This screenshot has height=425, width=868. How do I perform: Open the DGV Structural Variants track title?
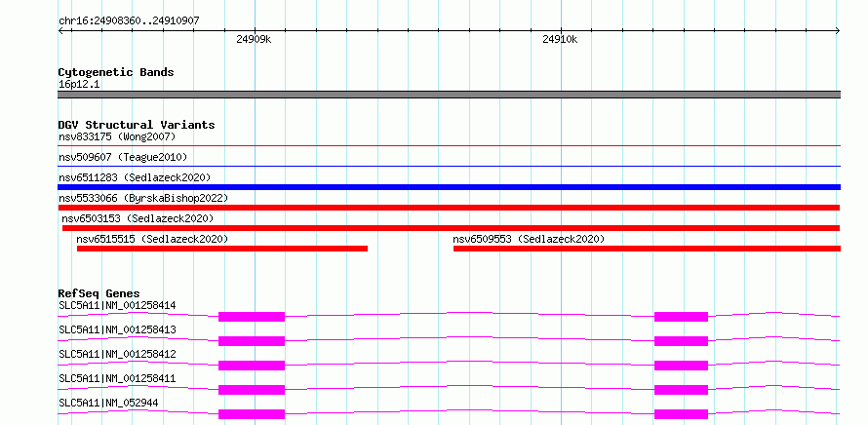137,125
